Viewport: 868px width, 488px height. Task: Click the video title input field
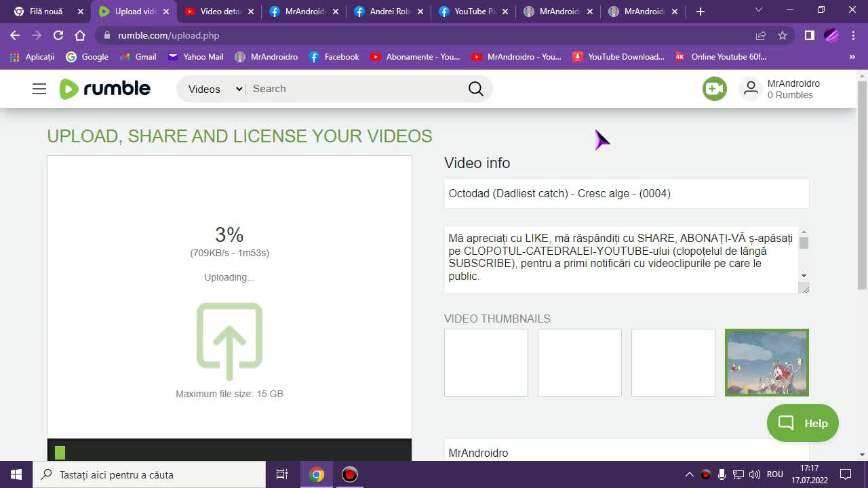pyautogui.click(x=627, y=193)
